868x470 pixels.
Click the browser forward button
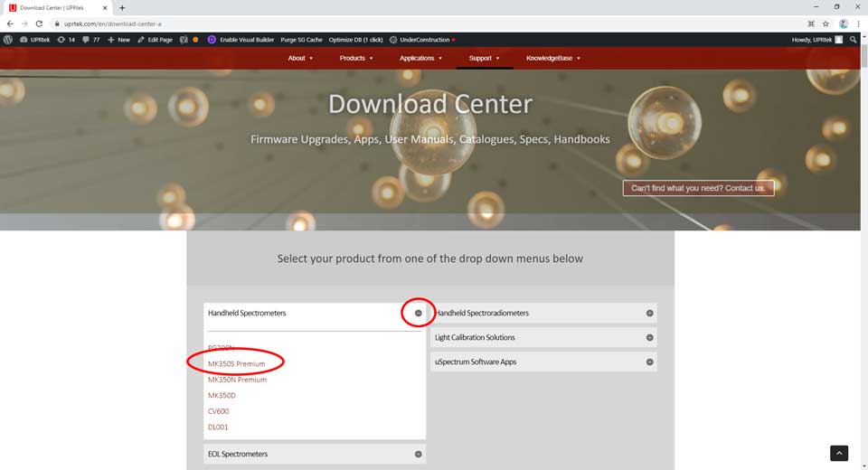(x=24, y=23)
